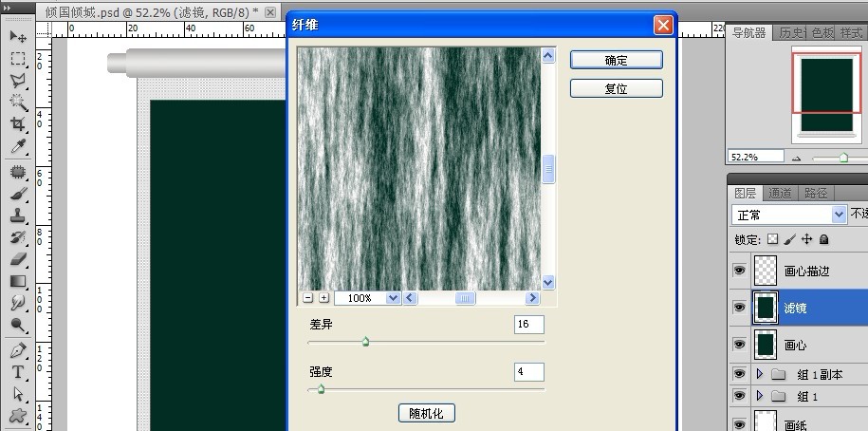
Task: Switch to 色板 tab
Action: point(822,32)
